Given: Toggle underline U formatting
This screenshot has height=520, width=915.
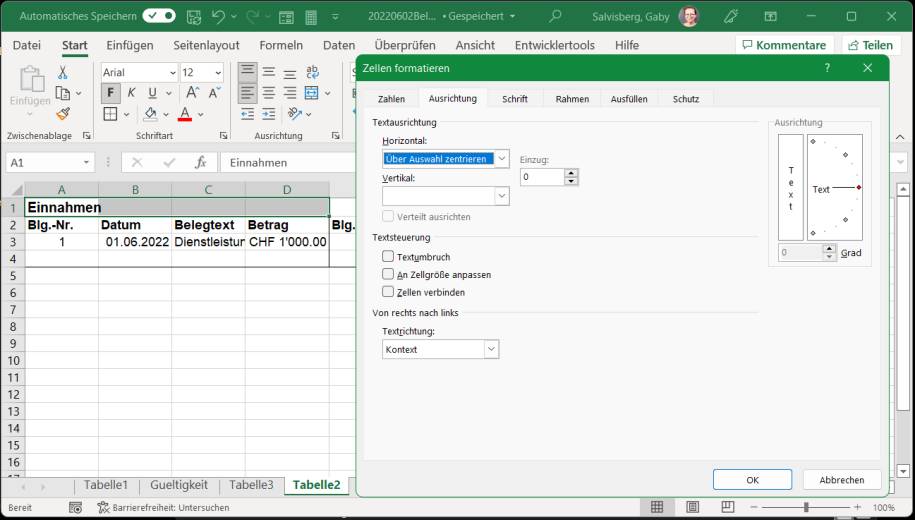Looking at the screenshot, I should pyautogui.click(x=152, y=93).
